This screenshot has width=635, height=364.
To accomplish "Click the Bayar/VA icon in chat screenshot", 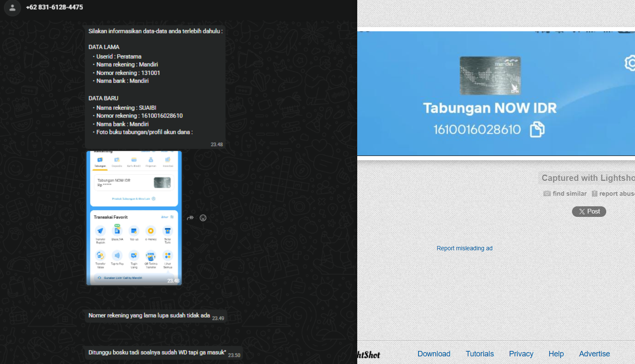I will point(117,231).
